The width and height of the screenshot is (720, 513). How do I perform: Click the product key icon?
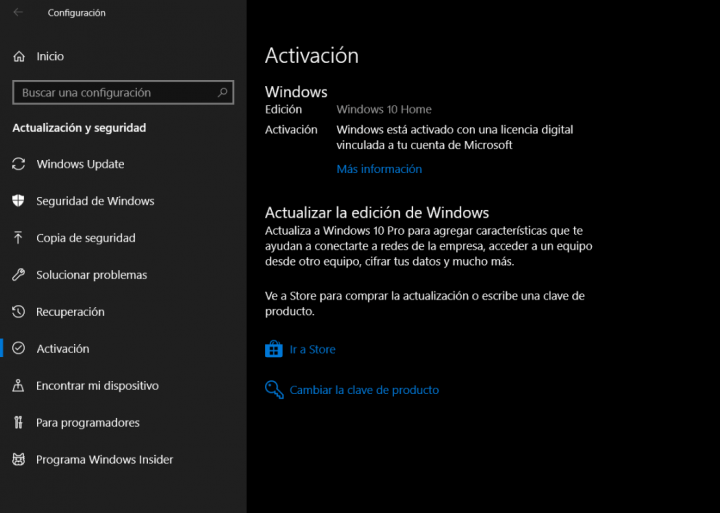(x=274, y=390)
